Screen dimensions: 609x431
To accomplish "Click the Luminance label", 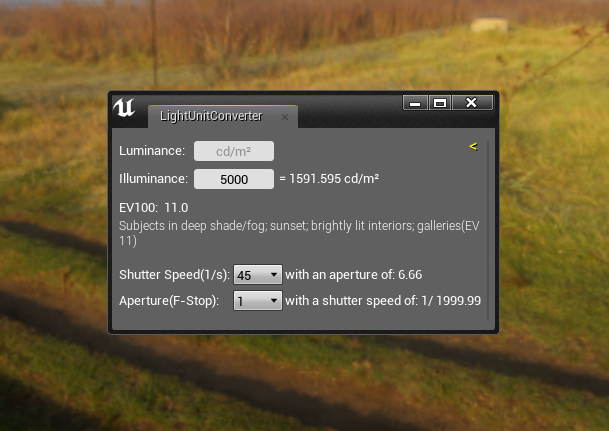I will (x=152, y=151).
